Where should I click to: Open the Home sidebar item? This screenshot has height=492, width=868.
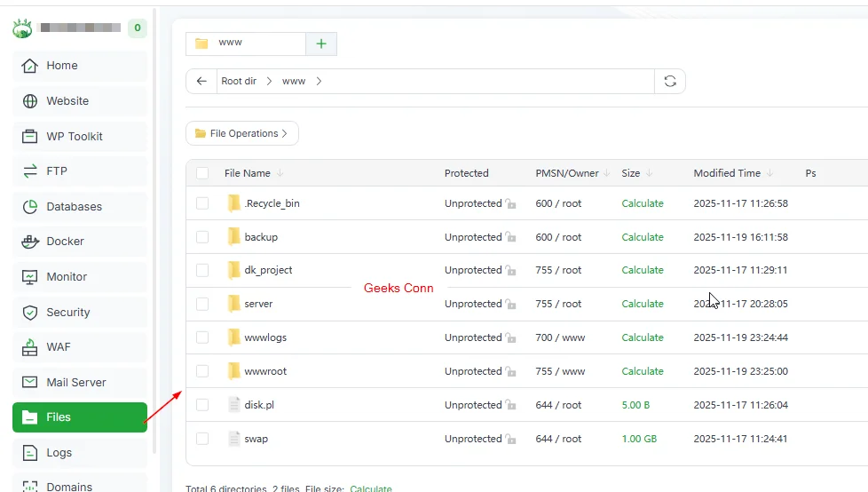tap(80, 66)
